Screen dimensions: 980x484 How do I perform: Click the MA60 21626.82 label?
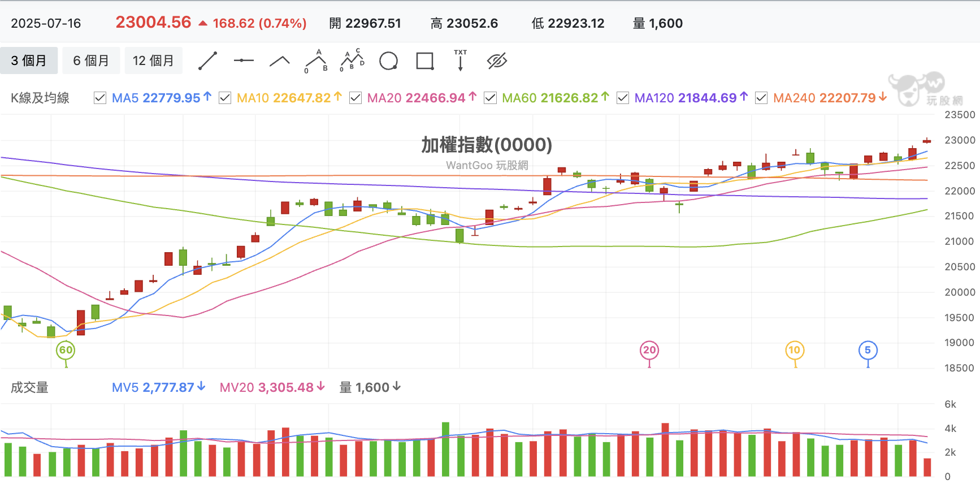point(556,98)
